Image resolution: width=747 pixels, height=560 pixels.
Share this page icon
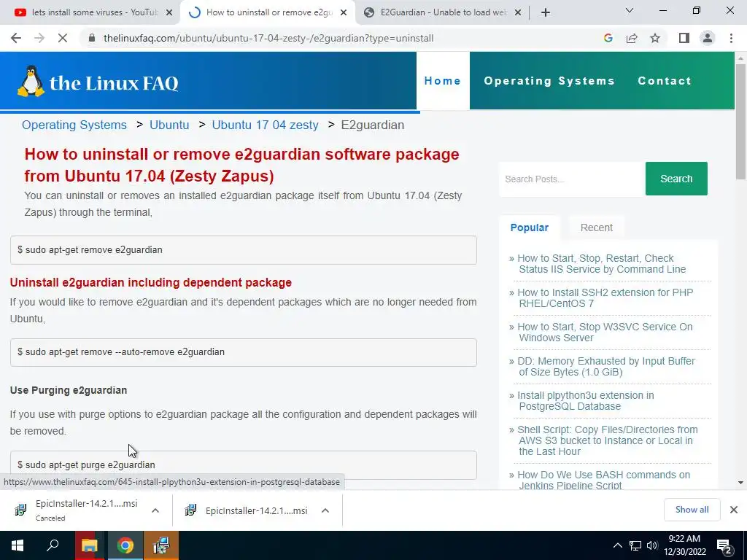pyautogui.click(x=632, y=38)
